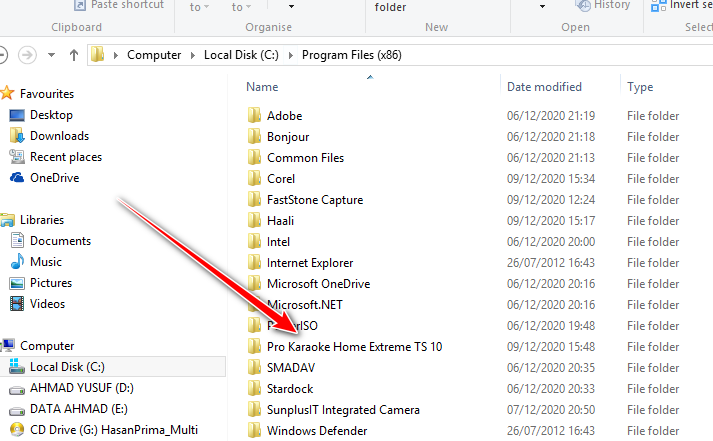This screenshot has width=713, height=441.
Task: Select the Microsoft.NET folder name
Action: pyautogui.click(x=305, y=305)
